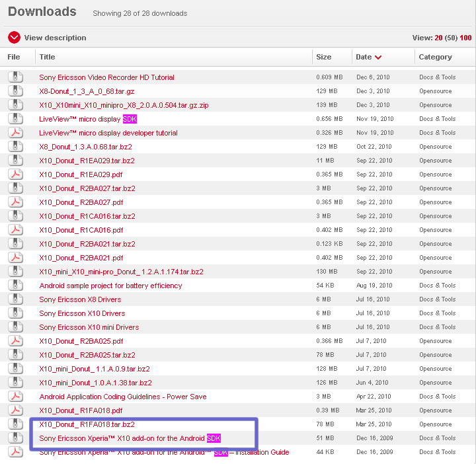This screenshot has height=464, width=476.
Task: Click the archive icon for X10_mini_Donut_1.1.A.0.9.tar.bz2
Action: pos(15,369)
